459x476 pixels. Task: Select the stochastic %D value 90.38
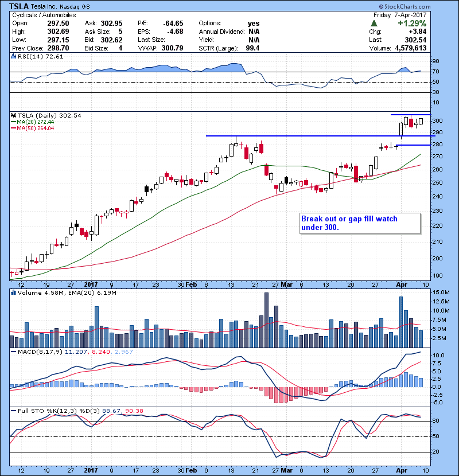tap(134, 411)
